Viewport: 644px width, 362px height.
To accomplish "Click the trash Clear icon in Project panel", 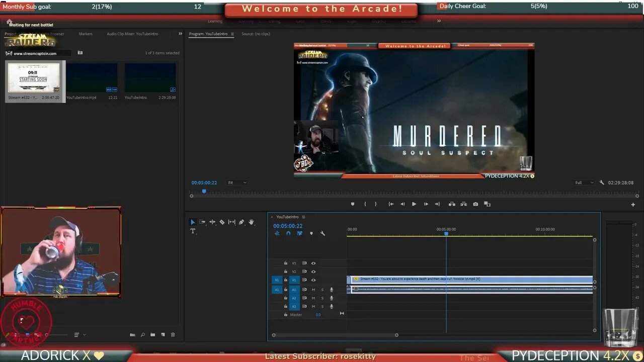I will 173,335.
